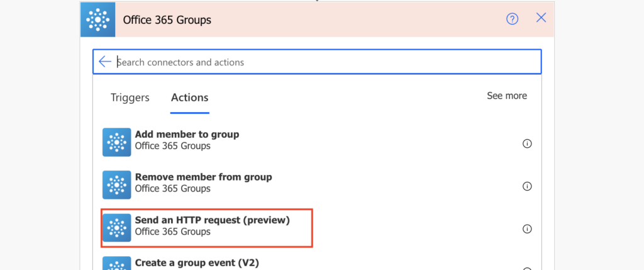Go back using the left arrow icon
The height and width of the screenshot is (270, 644).
(x=105, y=62)
